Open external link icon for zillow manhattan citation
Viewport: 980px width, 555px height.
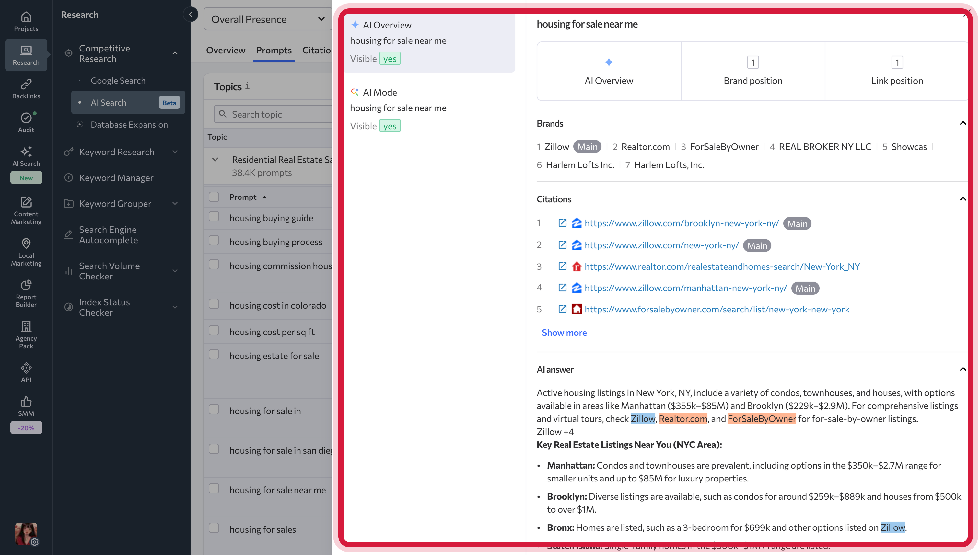point(562,288)
